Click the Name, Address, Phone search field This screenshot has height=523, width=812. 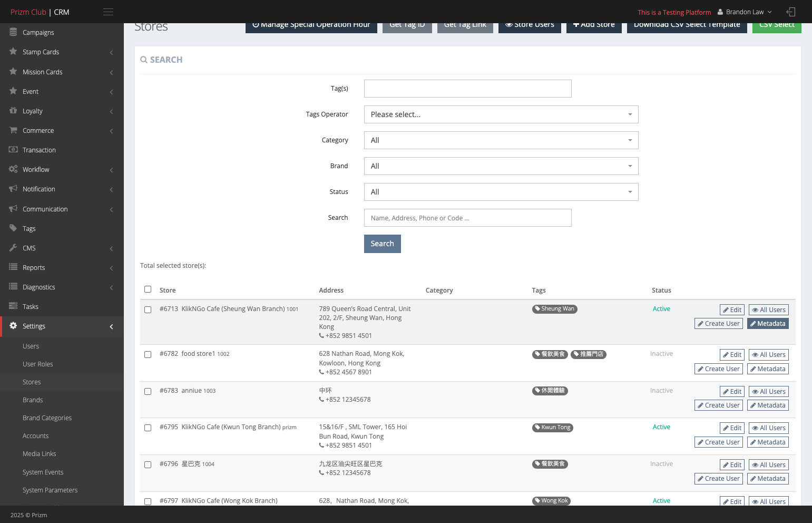point(468,218)
